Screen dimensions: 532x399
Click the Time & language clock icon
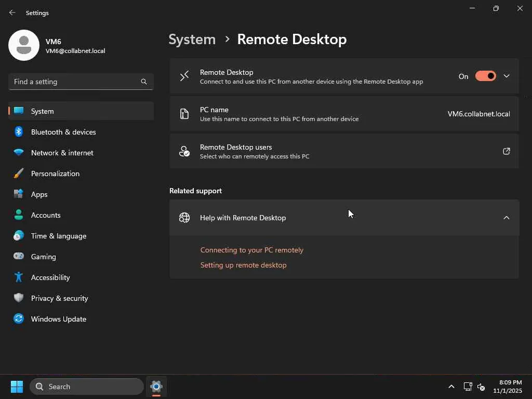[19, 235]
